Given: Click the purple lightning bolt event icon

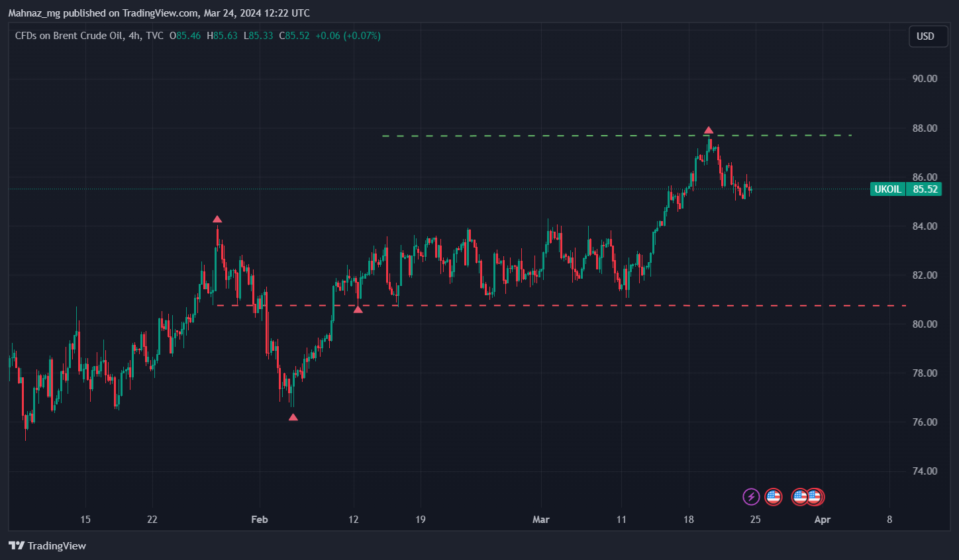Looking at the screenshot, I should click(x=751, y=496).
